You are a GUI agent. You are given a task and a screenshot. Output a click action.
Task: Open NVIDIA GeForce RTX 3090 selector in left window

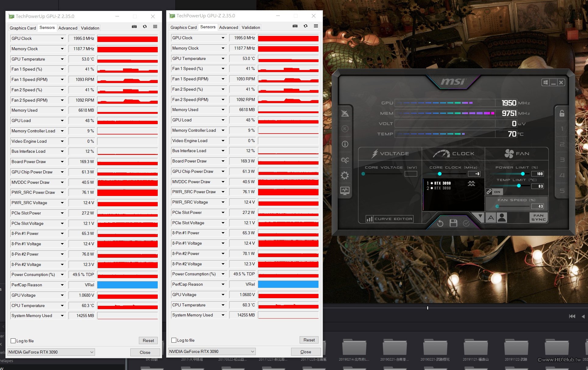pyautogui.click(x=51, y=352)
